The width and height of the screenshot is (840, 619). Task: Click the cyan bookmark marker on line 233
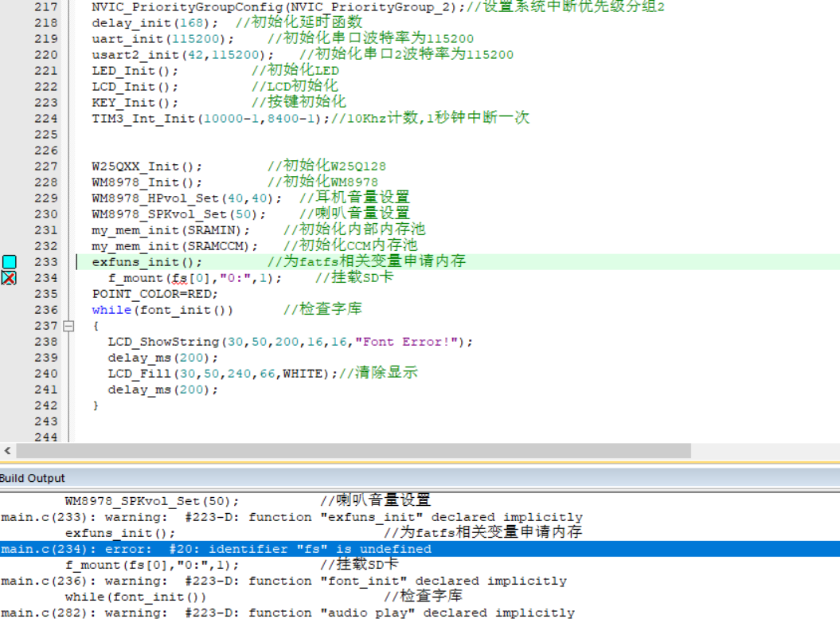point(9,262)
